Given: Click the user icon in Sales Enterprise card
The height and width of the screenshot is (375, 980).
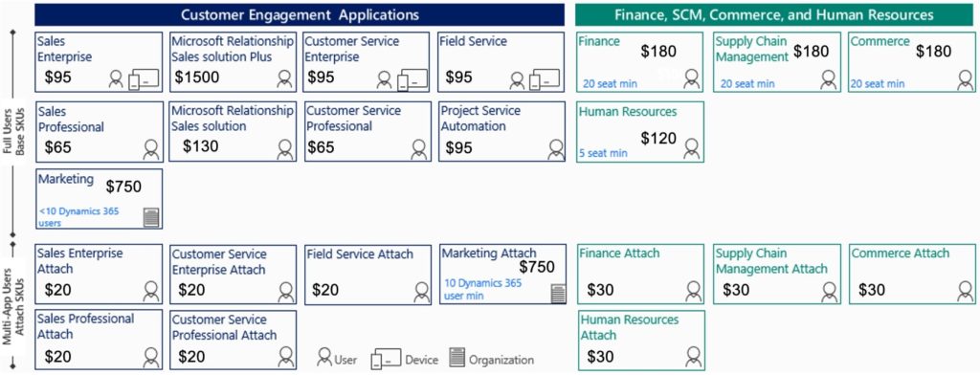Looking at the screenshot, I should click(x=116, y=79).
